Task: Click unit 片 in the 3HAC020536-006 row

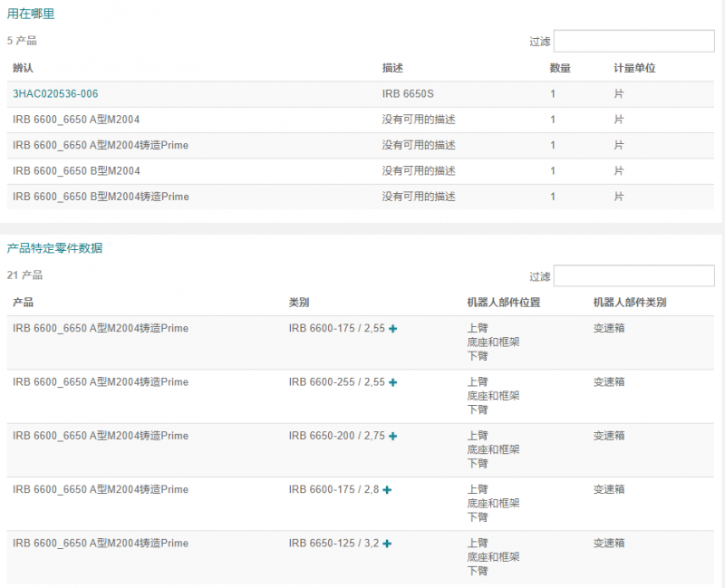Action: [619, 94]
